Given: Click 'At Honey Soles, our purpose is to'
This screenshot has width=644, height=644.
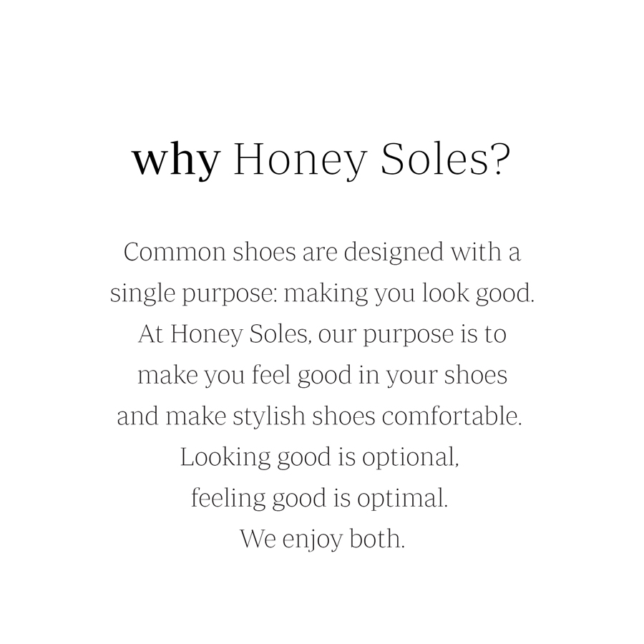Looking at the screenshot, I should (323, 334).
